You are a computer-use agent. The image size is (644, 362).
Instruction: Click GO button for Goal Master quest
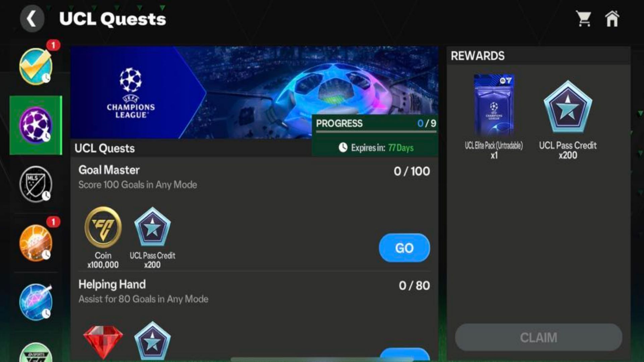tap(403, 248)
